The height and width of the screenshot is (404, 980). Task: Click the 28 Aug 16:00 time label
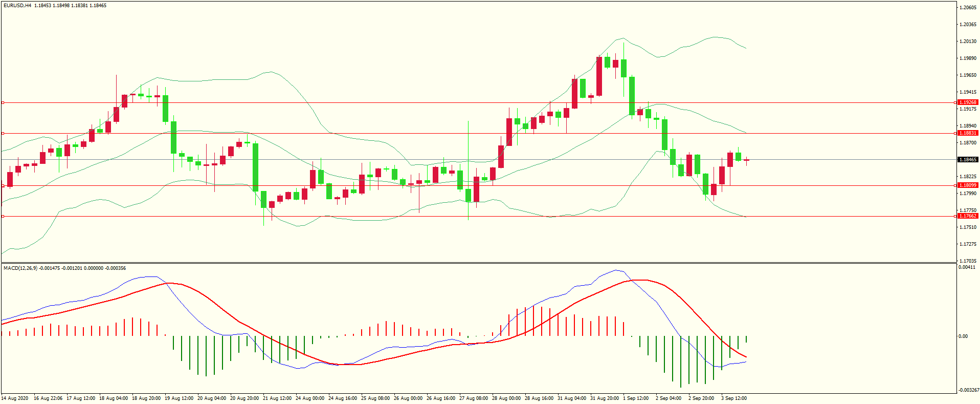(x=539, y=398)
